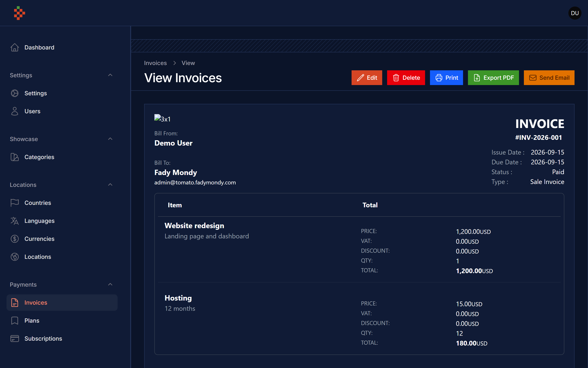This screenshot has height=368, width=588.
Task: Click the Total column header
Action: coord(370,205)
